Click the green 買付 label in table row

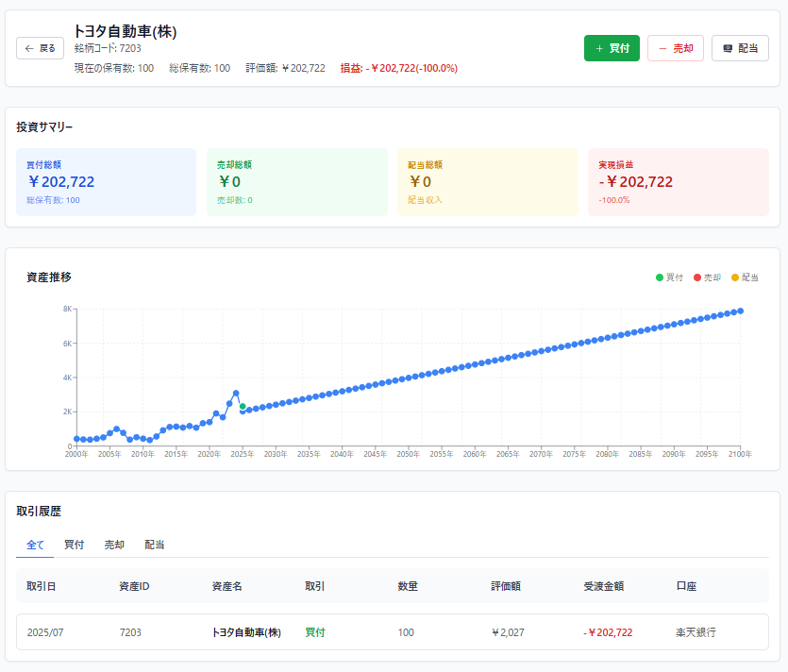pyautogui.click(x=315, y=632)
